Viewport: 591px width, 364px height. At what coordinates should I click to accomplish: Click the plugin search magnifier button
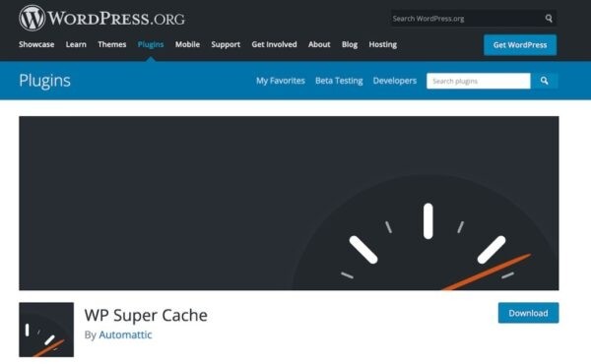point(545,81)
